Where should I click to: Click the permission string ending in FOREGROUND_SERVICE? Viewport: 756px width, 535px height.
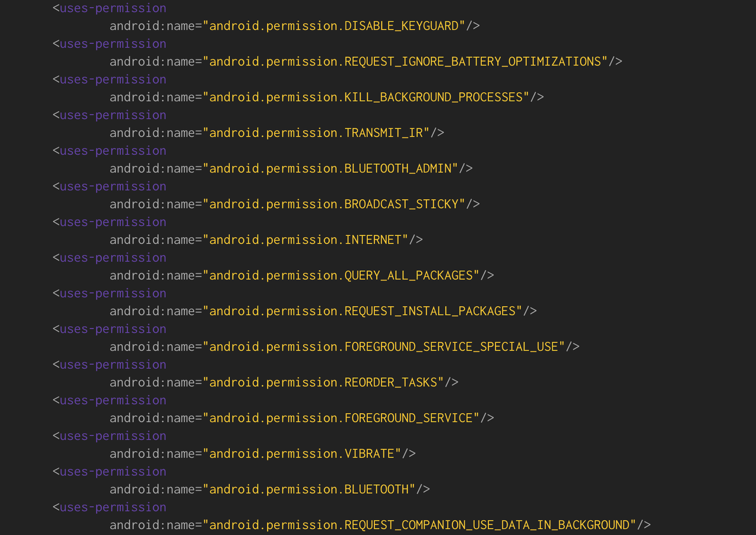click(341, 418)
